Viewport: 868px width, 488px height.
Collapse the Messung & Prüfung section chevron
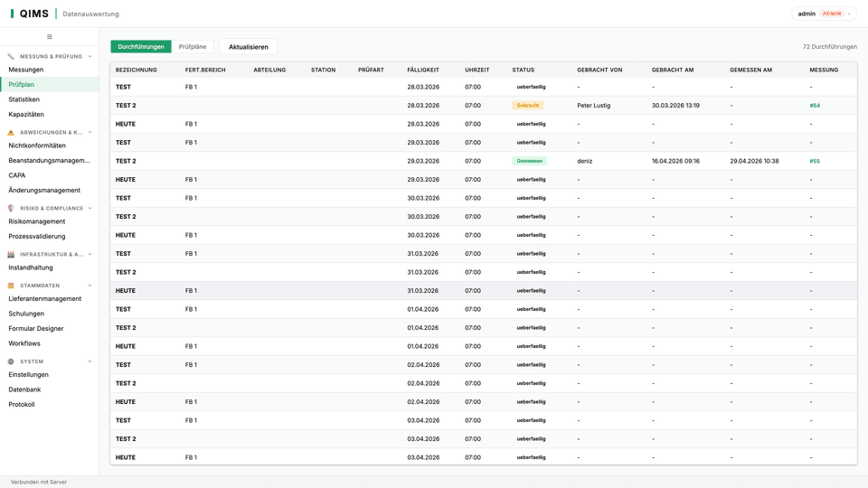90,56
